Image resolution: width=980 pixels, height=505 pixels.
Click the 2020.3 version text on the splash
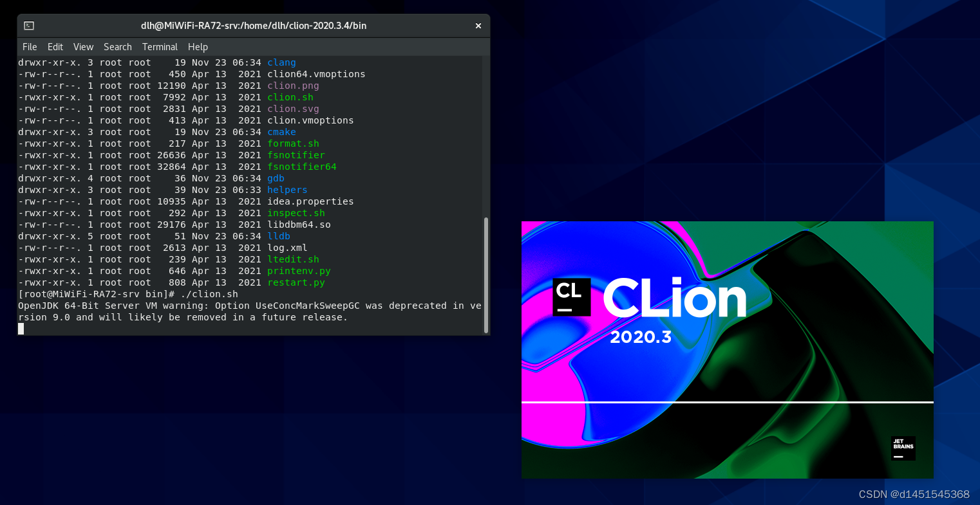point(641,336)
